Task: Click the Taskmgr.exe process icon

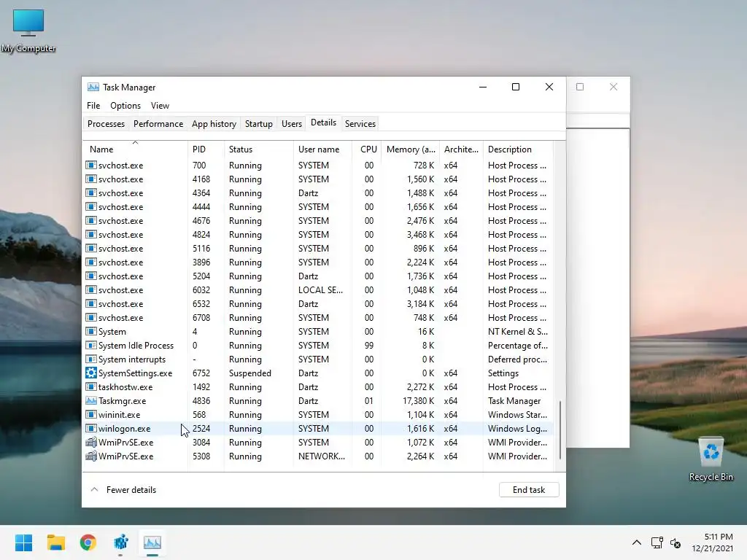Action: 91,400
